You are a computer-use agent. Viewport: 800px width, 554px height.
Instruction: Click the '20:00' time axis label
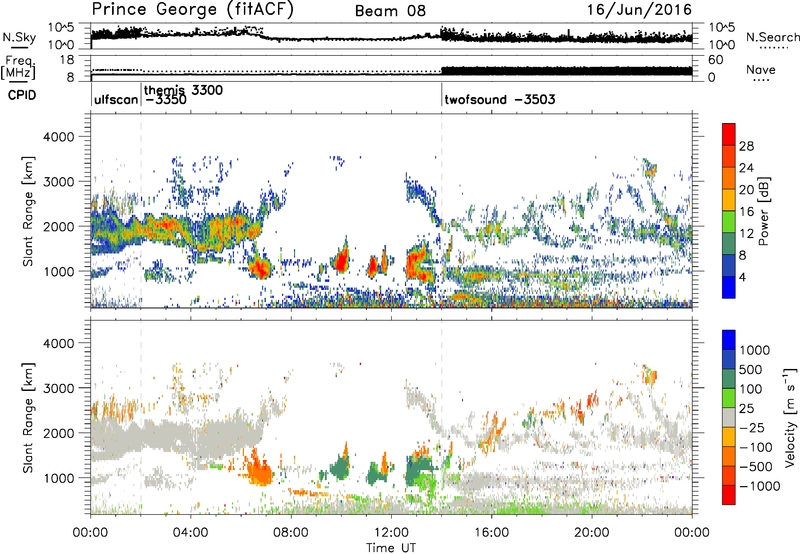[x=591, y=533]
